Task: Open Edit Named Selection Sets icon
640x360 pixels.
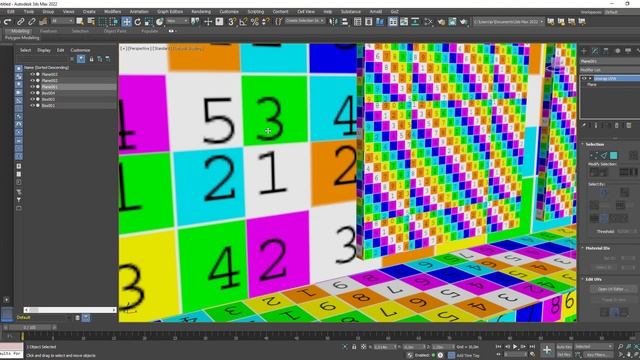Action: coord(278,21)
